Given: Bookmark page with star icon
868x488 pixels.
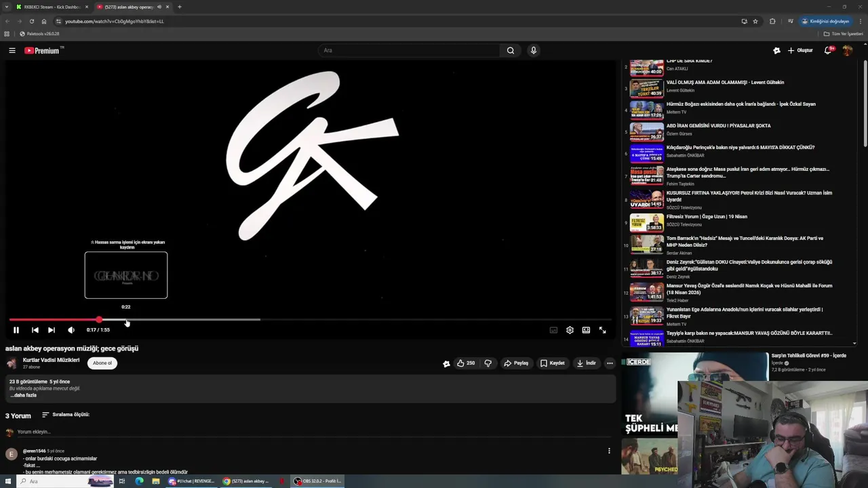Looking at the screenshot, I should [755, 21].
